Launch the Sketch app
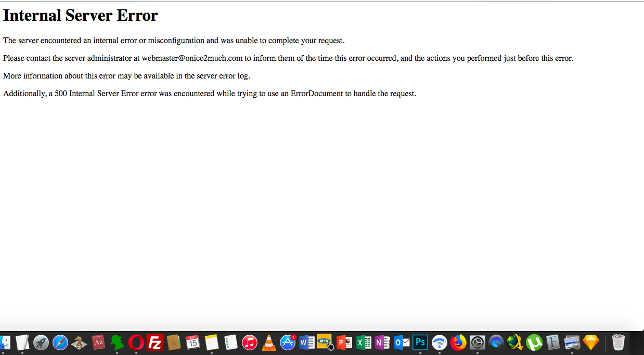This screenshot has height=355, width=644. pos(591,343)
